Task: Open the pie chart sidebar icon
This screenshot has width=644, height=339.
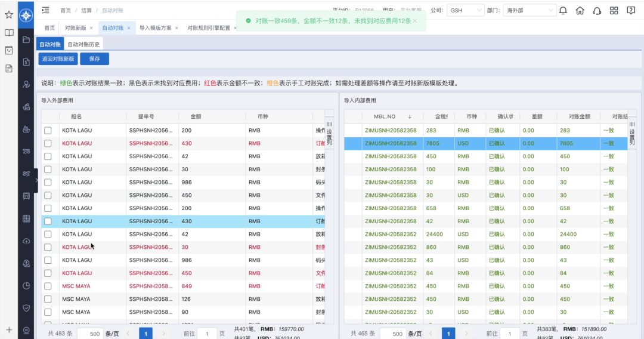Action: click(26, 285)
